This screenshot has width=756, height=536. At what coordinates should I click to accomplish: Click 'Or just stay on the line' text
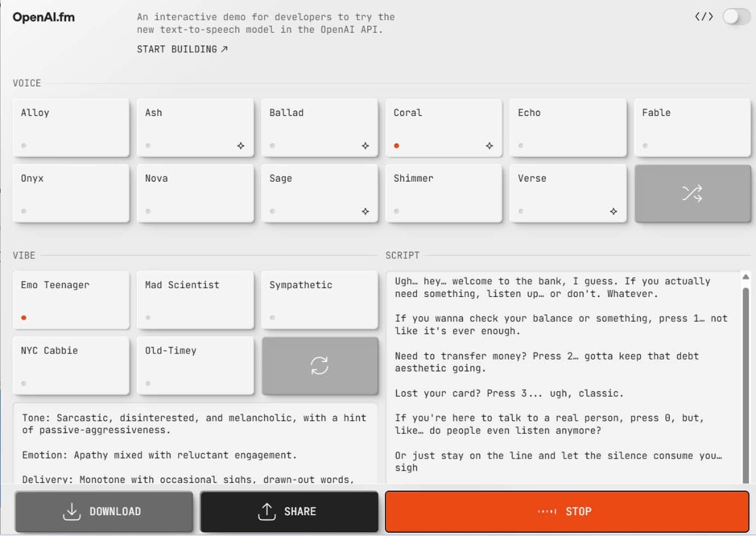(559, 462)
